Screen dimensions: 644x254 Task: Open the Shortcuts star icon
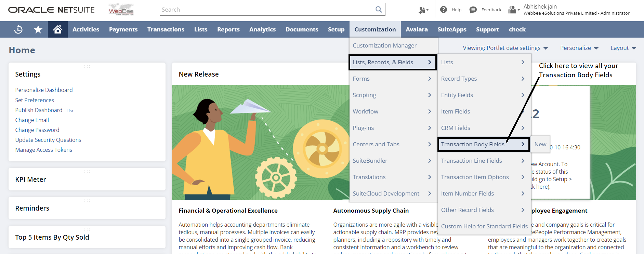click(x=38, y=30)
